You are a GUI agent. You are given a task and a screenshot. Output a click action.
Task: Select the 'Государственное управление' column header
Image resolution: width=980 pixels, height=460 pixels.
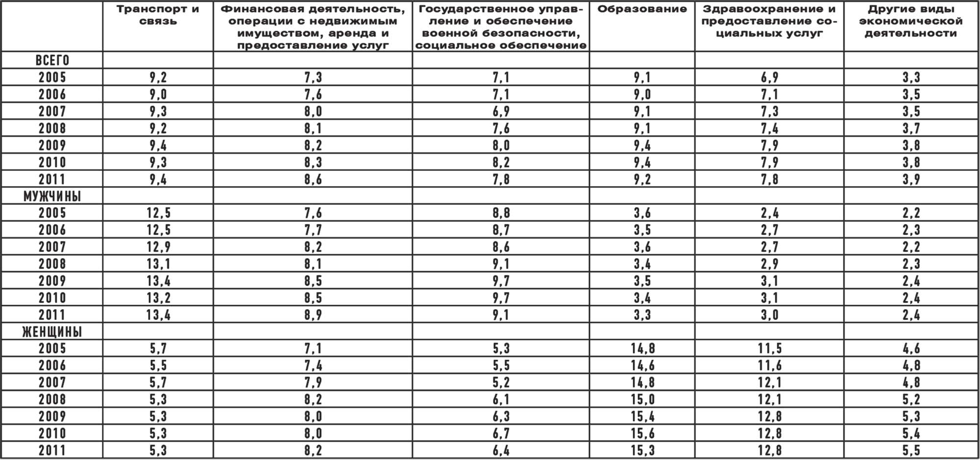tap(501, 27)
